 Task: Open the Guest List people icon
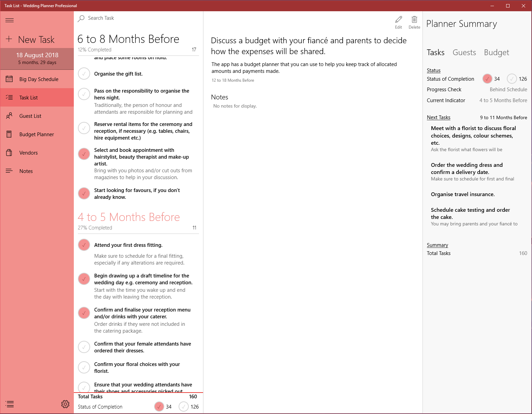(9, 116)
